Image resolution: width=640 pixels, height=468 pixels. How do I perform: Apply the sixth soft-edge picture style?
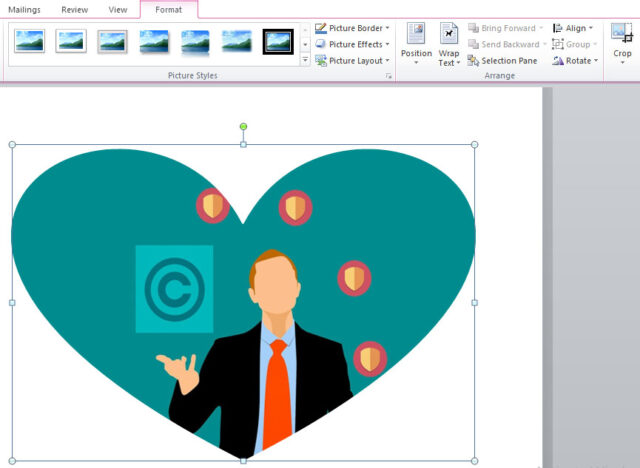point(237,41)
